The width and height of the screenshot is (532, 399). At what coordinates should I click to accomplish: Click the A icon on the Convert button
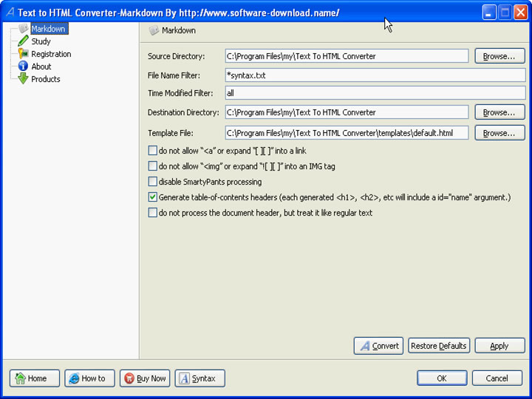(365, 346)
